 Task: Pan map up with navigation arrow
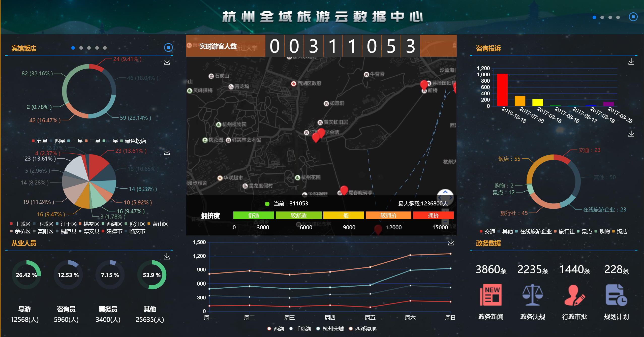click(445, 192)
